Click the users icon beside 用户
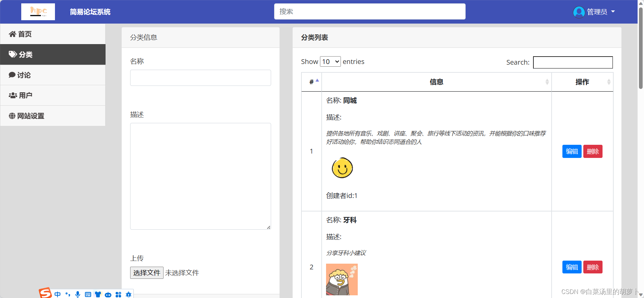This screenshot has width=644, height=298. point(13,95)
